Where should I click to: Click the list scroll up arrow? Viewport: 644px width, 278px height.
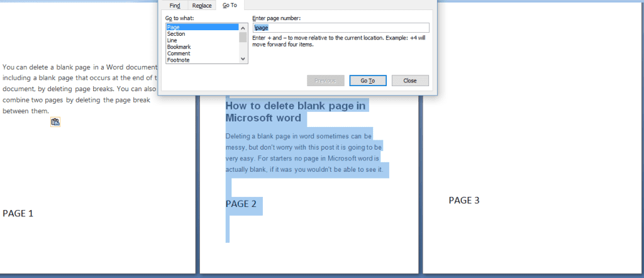coord(243,28)
